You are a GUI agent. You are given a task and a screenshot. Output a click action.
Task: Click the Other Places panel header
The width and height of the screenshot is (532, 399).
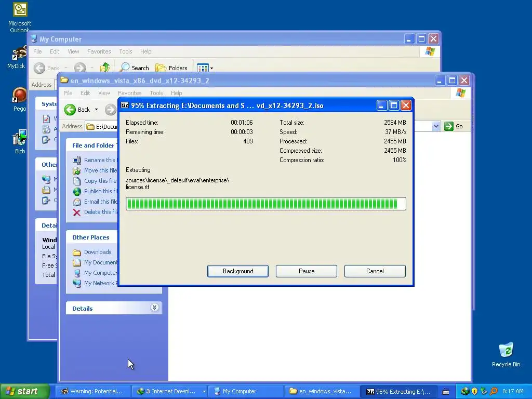(90, 237)
